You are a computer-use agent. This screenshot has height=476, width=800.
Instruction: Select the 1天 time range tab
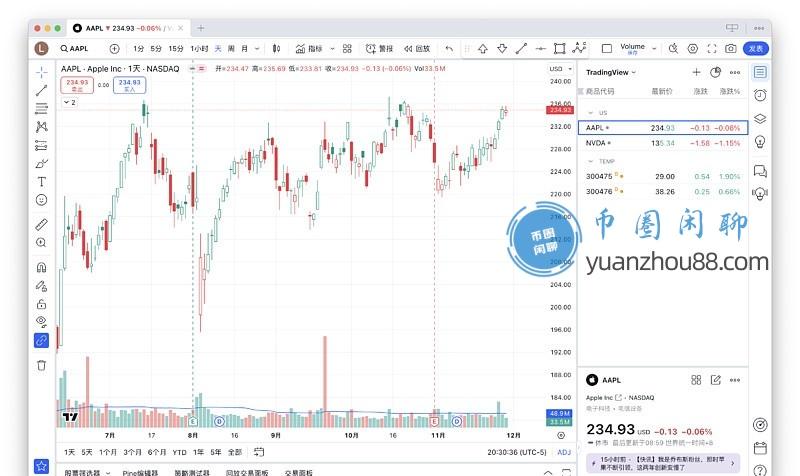coord(70,452)
